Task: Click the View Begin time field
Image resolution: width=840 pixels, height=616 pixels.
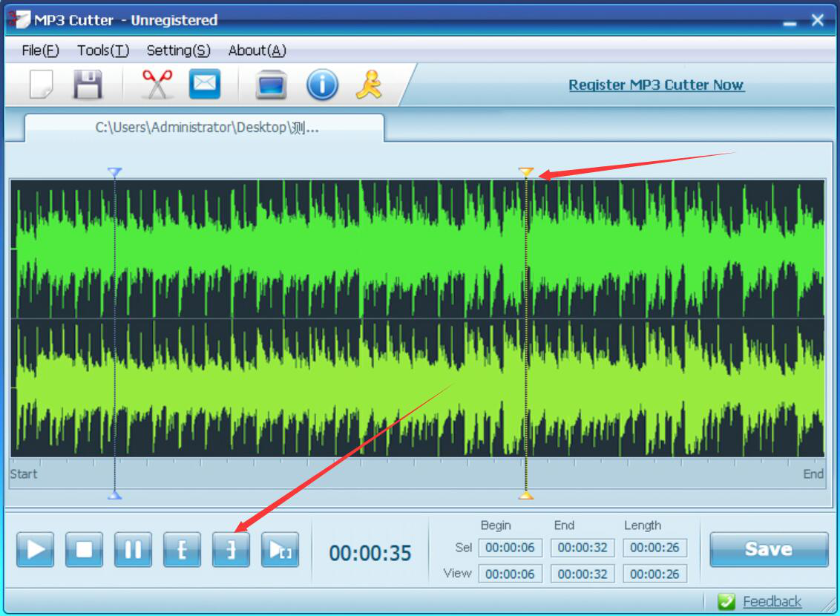Action: (510, 574)
